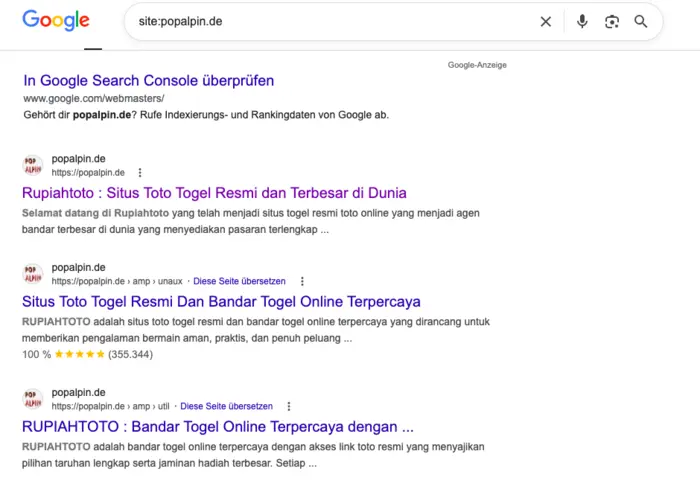Open Google Lens image search icon

[612, 21]
